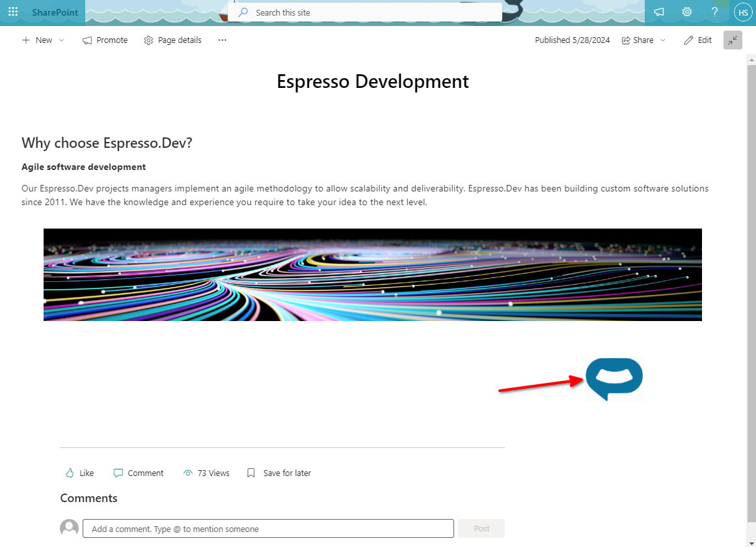Open the app launcher waffle icon
The height and width of the screenshot is (547, 756).
point(13,12)
